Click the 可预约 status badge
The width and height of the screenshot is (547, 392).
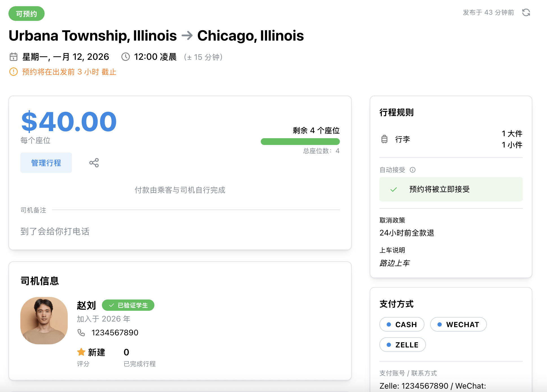click(27, 14)
